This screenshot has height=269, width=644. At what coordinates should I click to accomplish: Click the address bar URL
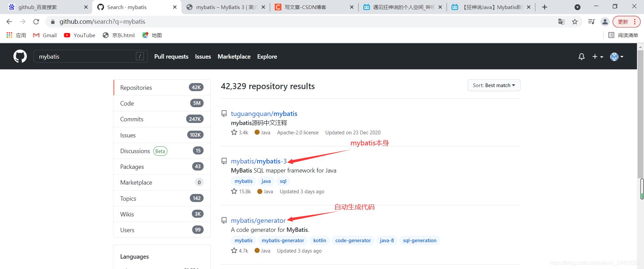click(x=102, y=21)
